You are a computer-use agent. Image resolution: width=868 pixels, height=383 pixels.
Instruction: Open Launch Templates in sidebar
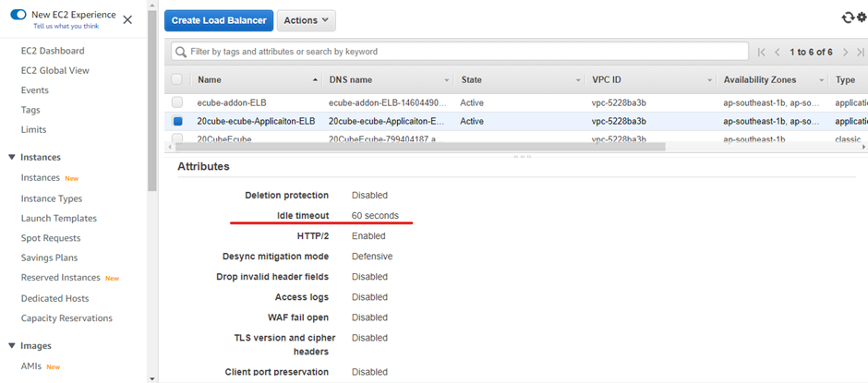pyautogui.click(x=59, y=219)
